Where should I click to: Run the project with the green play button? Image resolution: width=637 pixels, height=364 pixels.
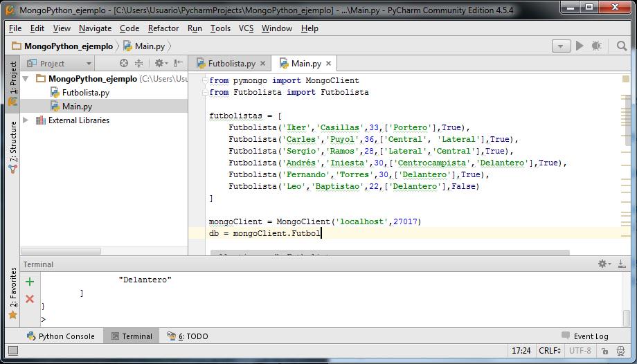pos(580,46)
